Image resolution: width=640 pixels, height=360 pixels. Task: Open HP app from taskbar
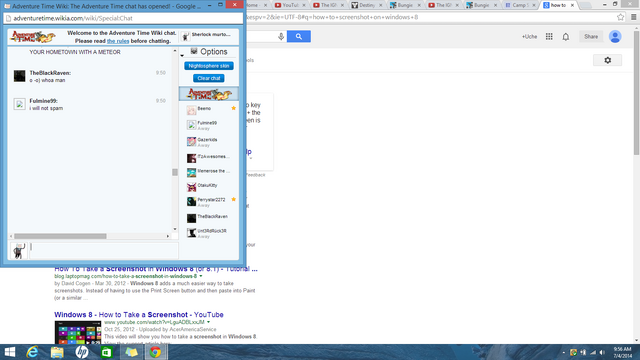point(82,352)
